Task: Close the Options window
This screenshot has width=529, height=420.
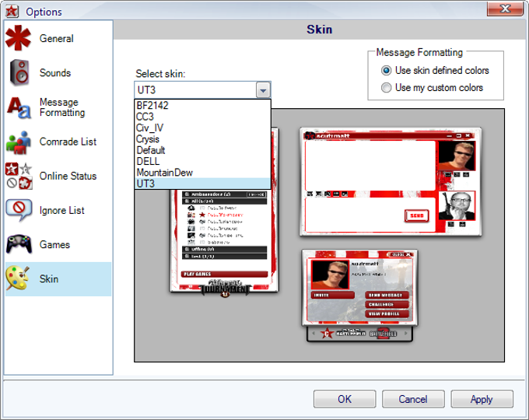Action: (505, 8)
